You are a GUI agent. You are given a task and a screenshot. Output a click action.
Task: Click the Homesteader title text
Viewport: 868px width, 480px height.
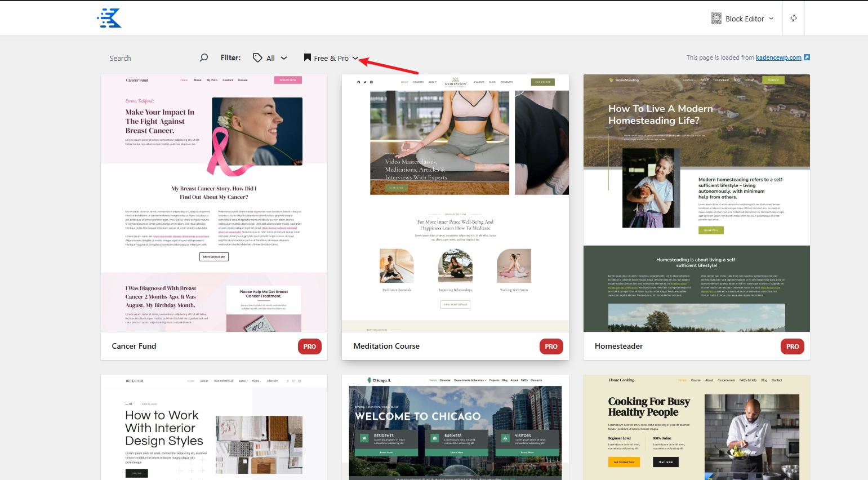click(618, 346)
